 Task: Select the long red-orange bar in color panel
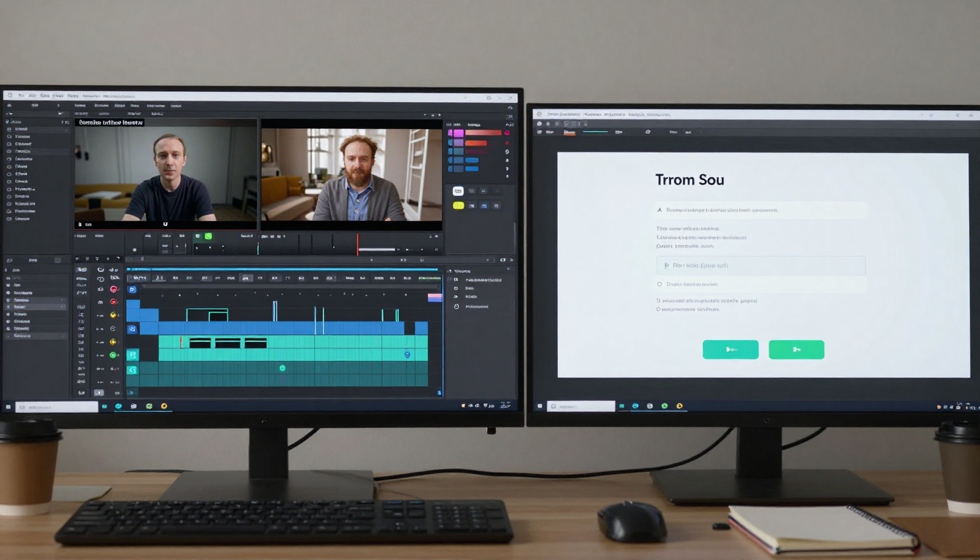point(483,133)
